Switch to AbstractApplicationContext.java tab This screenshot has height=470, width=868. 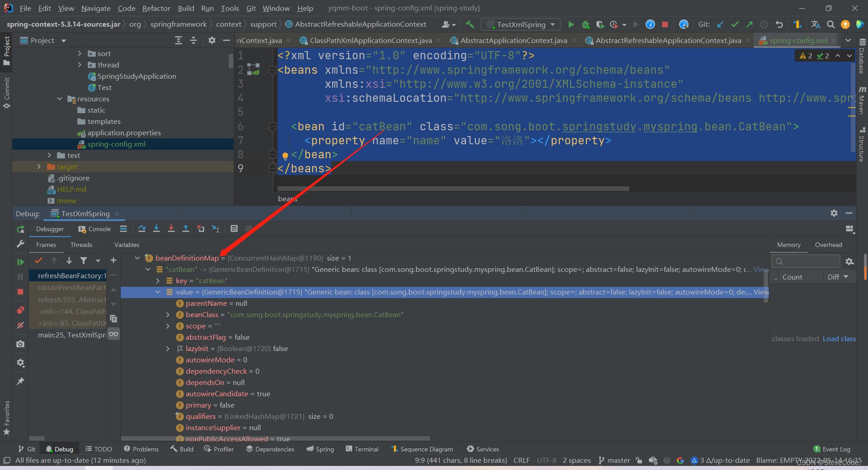pos(514,41)
